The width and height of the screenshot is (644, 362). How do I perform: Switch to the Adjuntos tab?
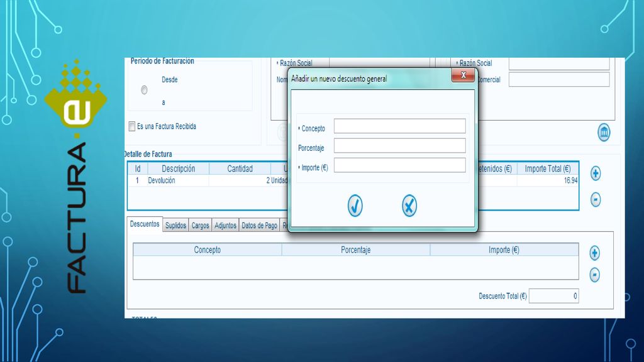(226, 226)
